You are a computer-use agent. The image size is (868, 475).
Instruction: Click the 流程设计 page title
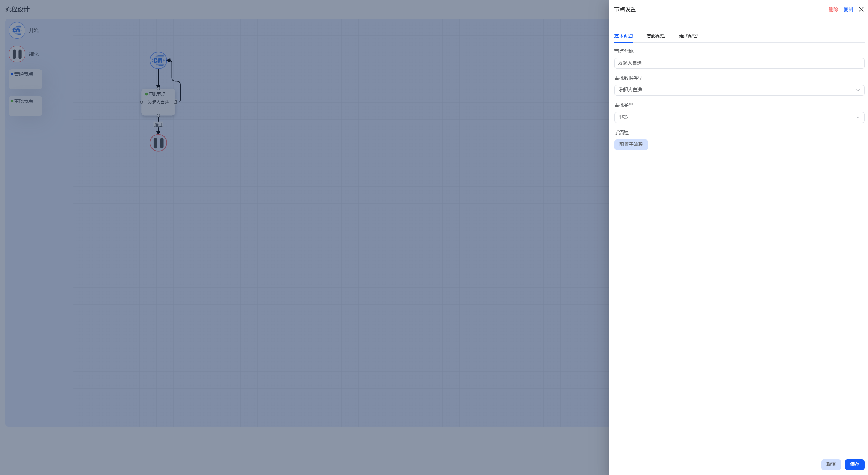pyautogui.click(x=17, y=9)
